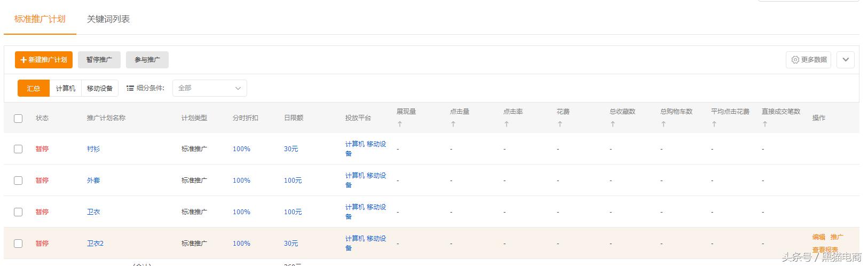The width and height of the screenshot is (868, 266).
Task: Click 100% discount for 卫衣
Action: (241, 212)
